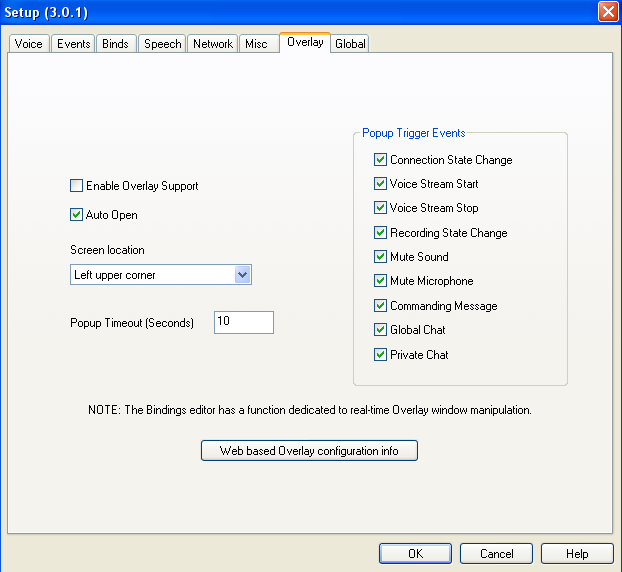Click the Popup Timeout seconds field

point(244,322)
